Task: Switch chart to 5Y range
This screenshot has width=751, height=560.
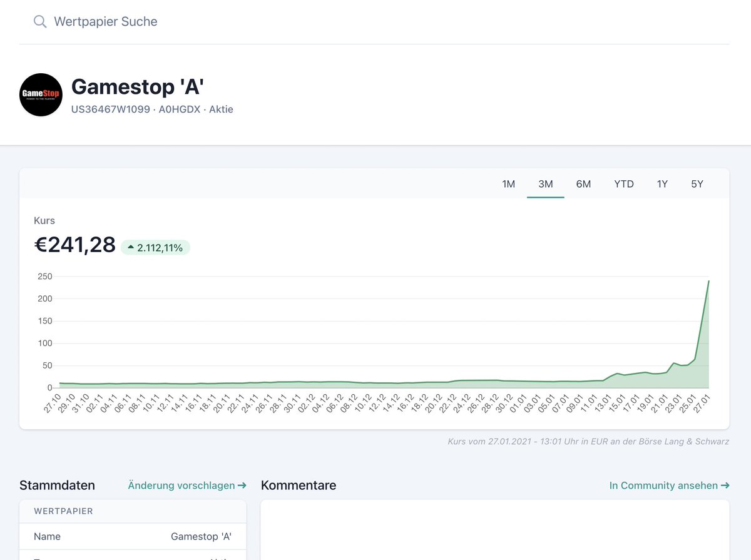Action: [697, 184]
